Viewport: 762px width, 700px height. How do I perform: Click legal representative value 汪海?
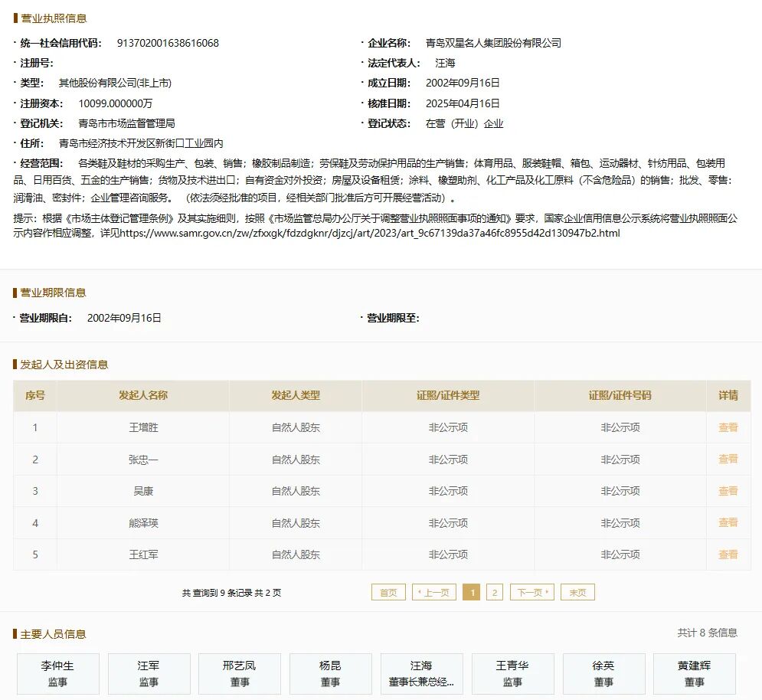point(445,64)
